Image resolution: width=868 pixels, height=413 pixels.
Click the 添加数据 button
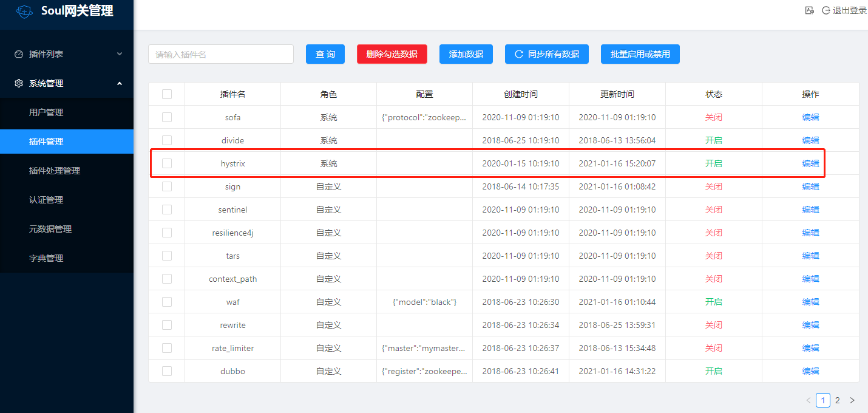466,54
